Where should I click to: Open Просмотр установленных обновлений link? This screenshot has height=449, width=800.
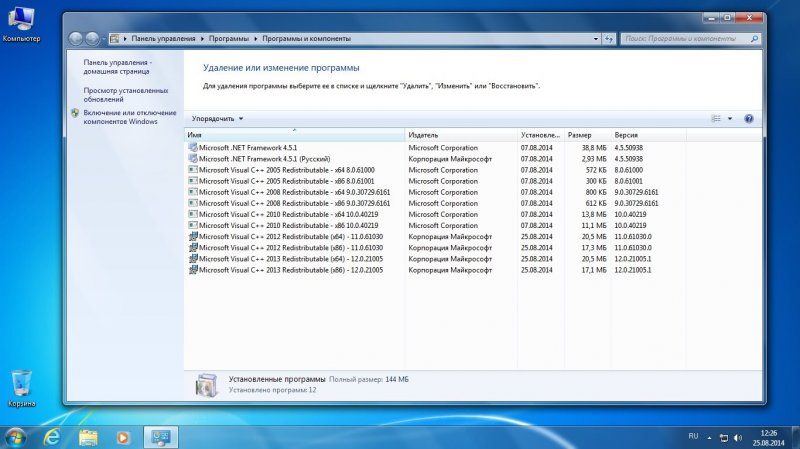126,95
